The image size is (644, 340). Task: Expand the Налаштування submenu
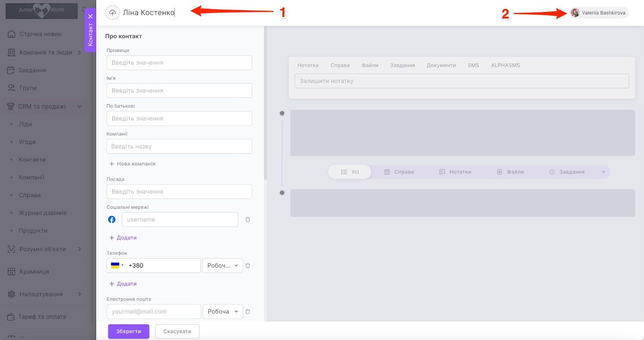point(80,294)
